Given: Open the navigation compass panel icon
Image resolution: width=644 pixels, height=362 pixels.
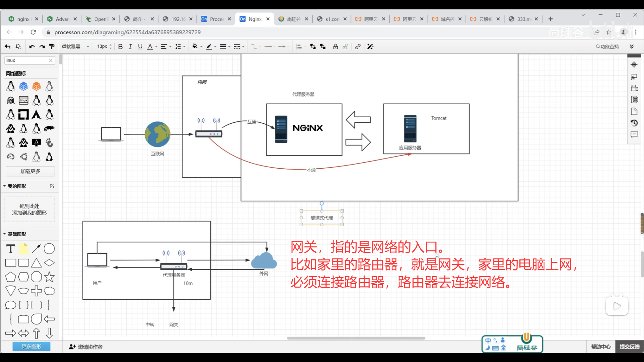Looking at the screenshot, I should tap(634, 65).
